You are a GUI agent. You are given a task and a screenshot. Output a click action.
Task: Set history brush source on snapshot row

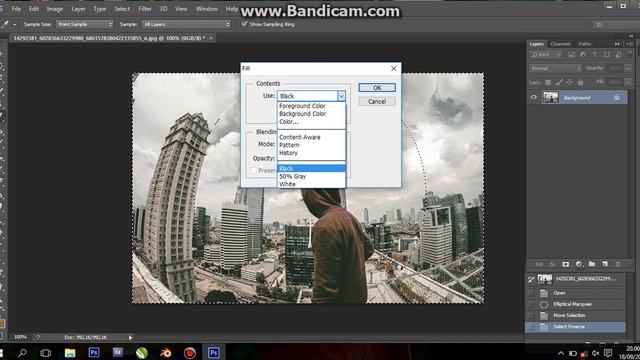pos(531,279)
